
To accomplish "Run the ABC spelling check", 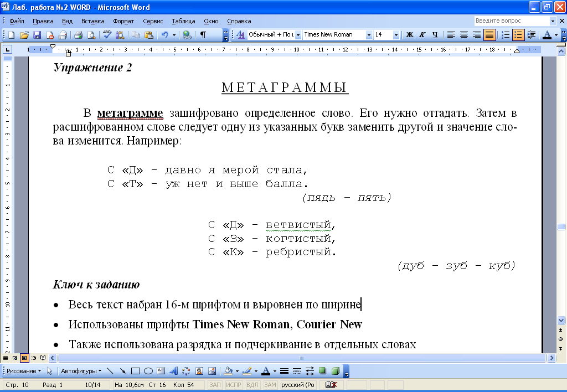I will 107,35.
